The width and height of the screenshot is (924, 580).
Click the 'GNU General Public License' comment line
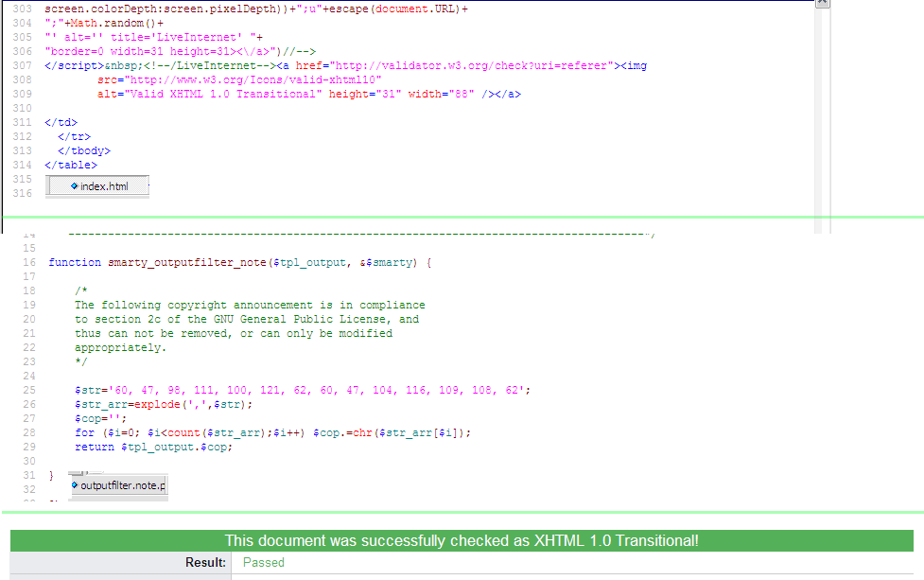pyautogui.click(x=247, y=319)
